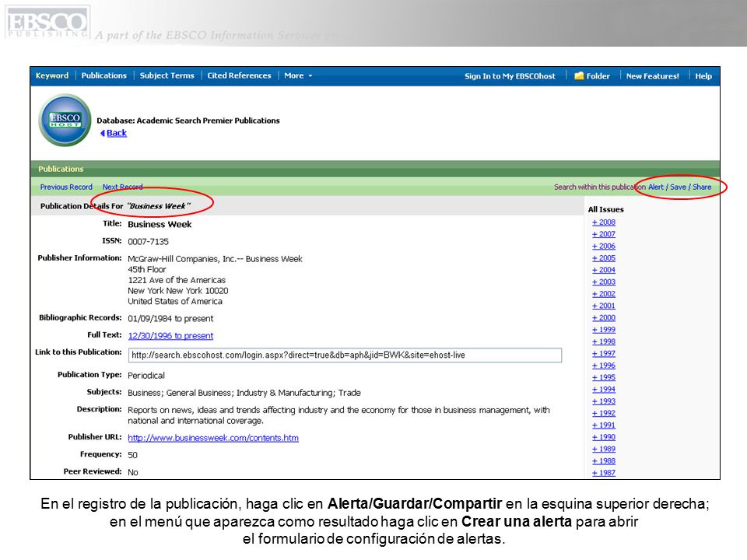Click the green Publications section header

tap(375, 169)
